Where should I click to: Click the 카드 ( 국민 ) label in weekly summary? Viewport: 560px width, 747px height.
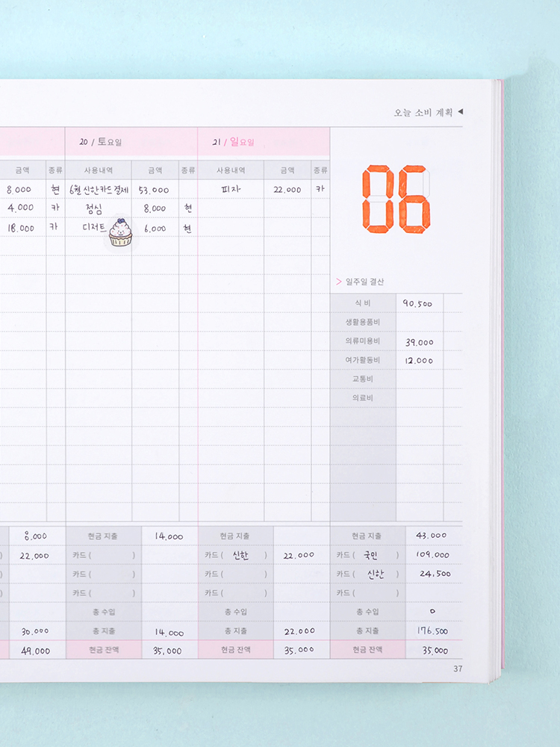click(x=367, y=555)
